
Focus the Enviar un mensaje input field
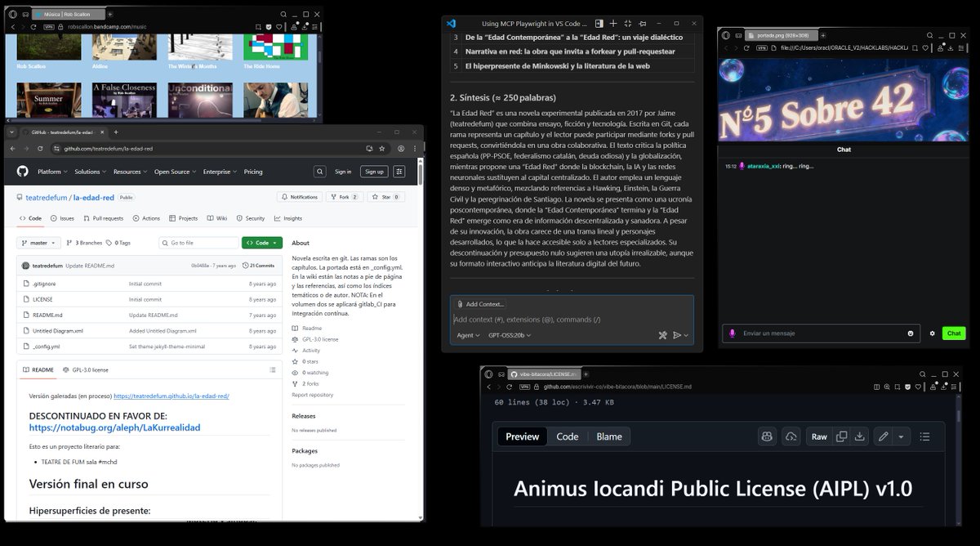click(x=821, y=333)
